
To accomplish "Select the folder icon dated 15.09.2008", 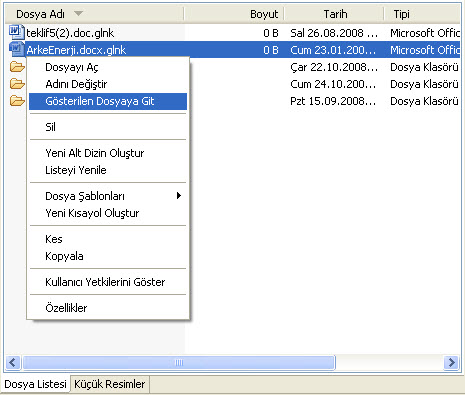I will [x=17, y=101].
